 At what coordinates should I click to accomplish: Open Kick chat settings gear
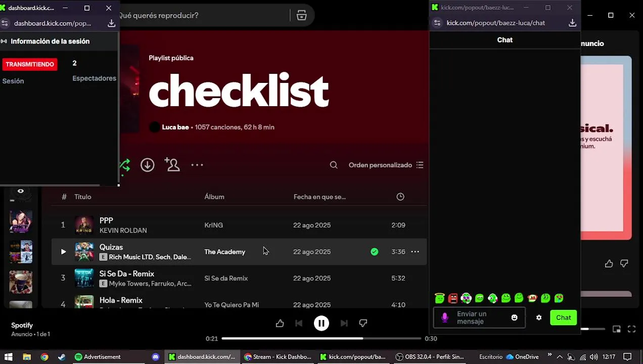click(539, 317)
